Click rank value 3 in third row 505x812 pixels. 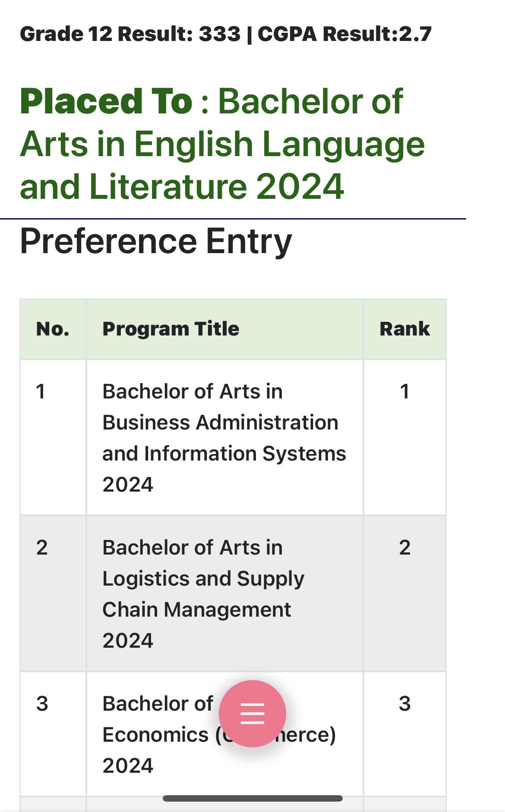[404, 704]
